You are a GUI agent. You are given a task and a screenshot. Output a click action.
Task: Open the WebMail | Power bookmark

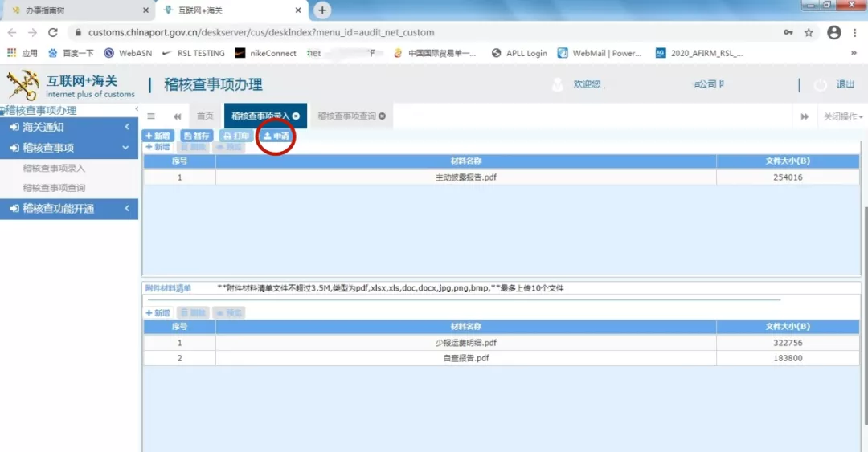600,53
